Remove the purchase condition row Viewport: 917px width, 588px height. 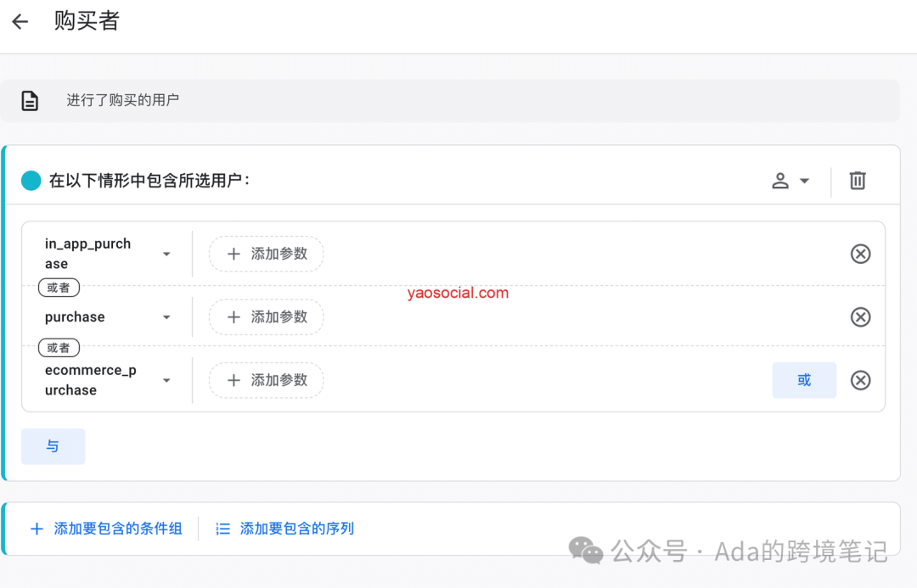point(860,316)
